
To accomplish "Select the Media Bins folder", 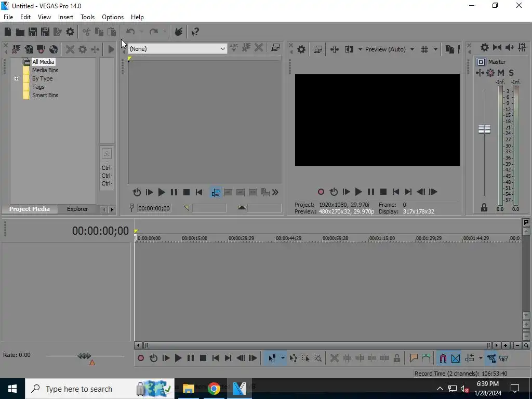I will pyautogui.click(x=45, y=70).
